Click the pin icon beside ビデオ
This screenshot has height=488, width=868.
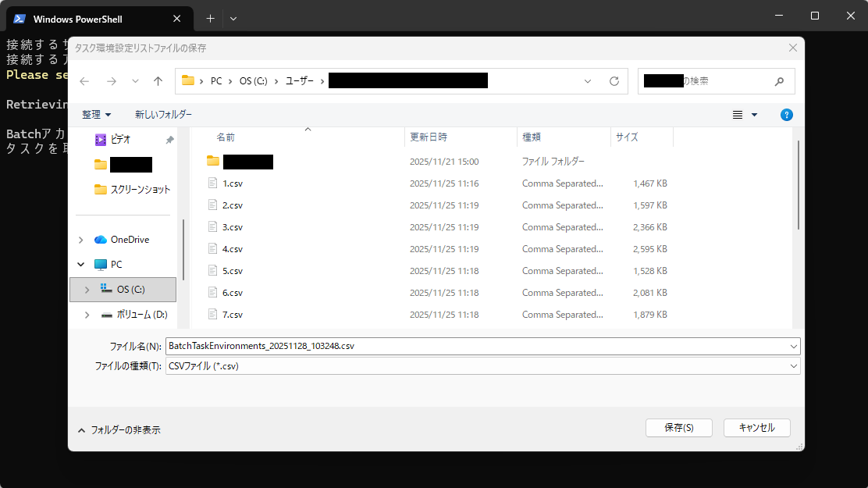(x=169, y=139)
